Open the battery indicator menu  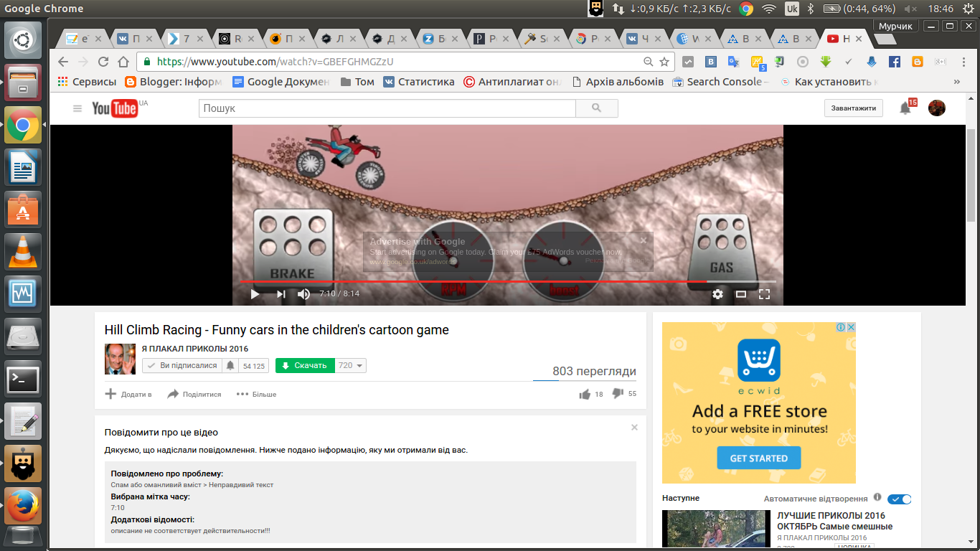click(859, 9)
